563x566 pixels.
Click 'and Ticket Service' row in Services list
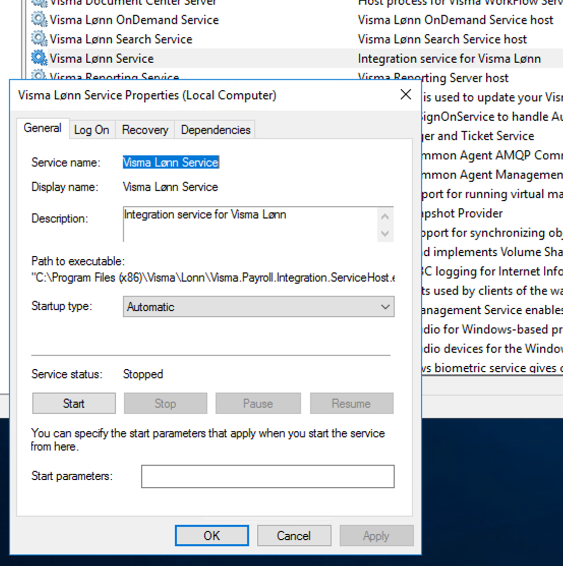(478, 136)
